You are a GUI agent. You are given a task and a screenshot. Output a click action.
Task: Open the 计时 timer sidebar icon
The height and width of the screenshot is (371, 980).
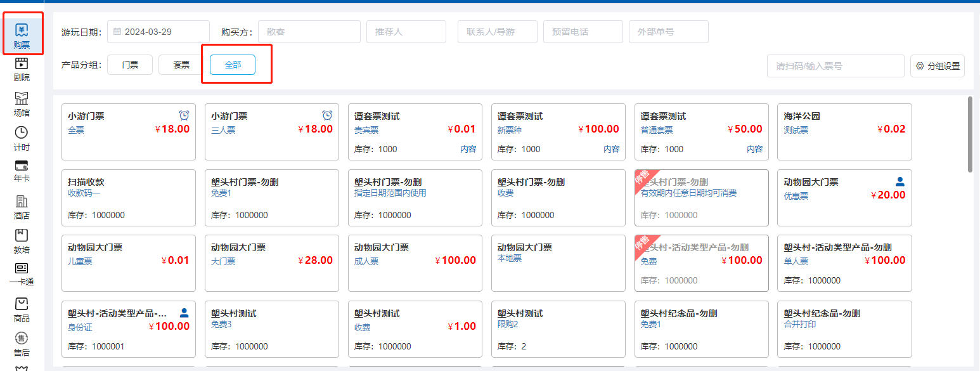pos(22,138)
